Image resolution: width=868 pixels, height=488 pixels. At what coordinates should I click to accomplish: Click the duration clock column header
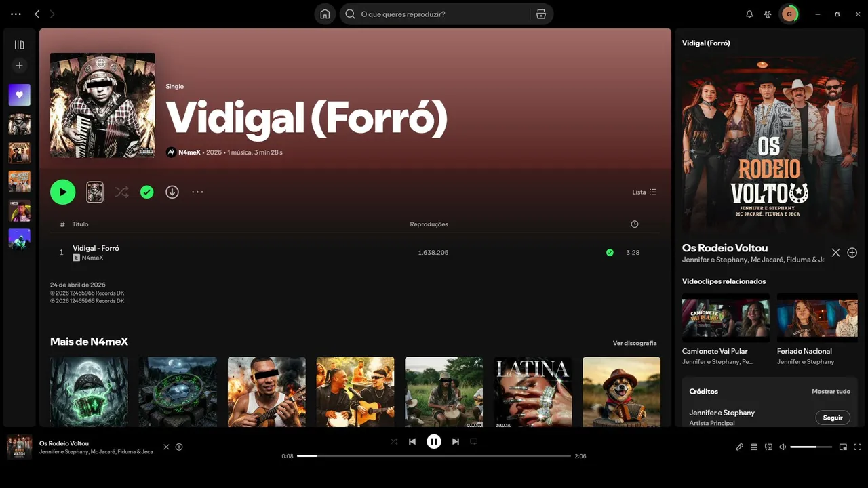coord(634,224)
